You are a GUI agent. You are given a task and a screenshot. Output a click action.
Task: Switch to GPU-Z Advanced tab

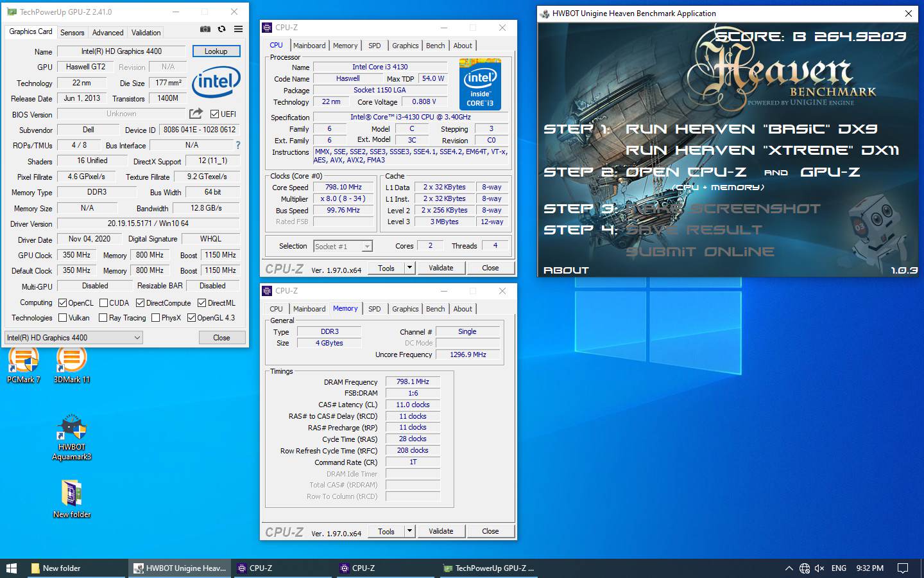[x=108, y=32]
